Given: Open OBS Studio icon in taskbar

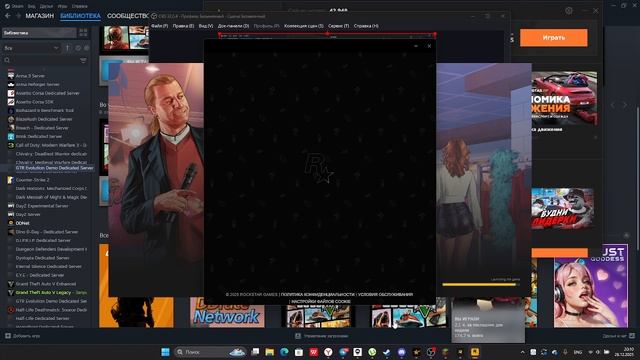Looking at the screenshot, I should [431, 352].
